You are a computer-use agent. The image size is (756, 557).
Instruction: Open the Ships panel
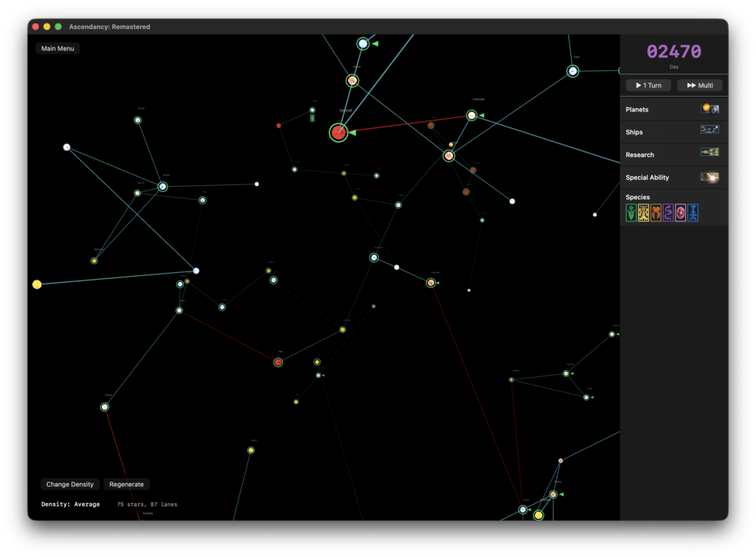point(673,132)
